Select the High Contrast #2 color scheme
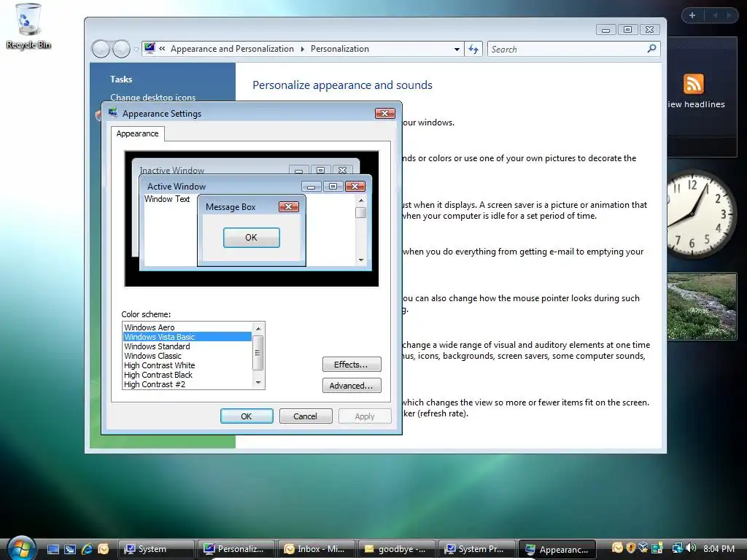 187,384
